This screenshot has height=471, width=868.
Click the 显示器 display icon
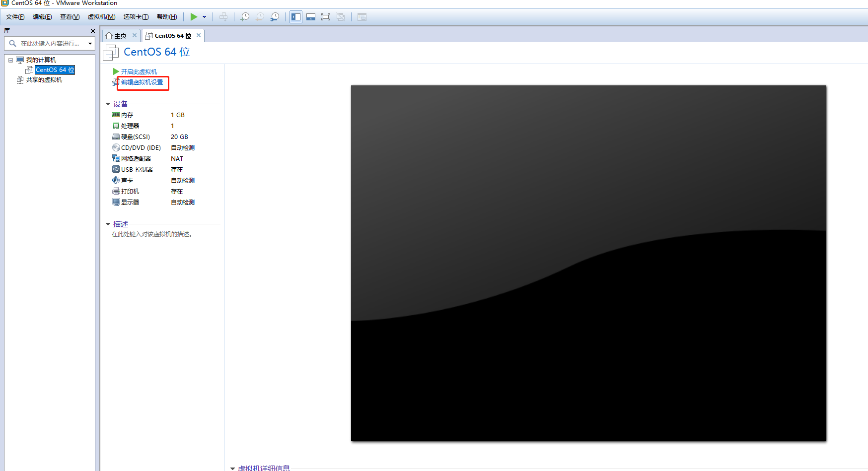click(116, 202)
